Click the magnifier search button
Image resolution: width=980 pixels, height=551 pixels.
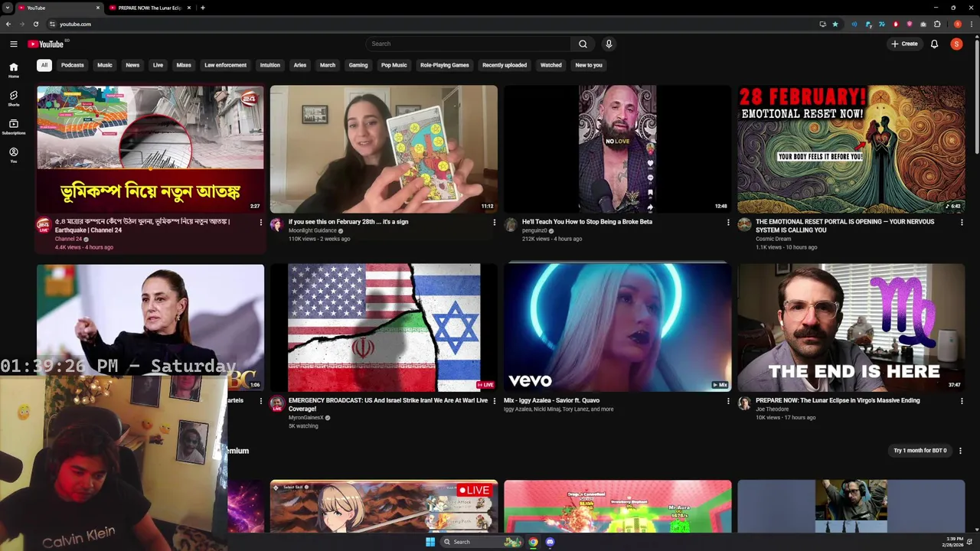coord(583,44)
